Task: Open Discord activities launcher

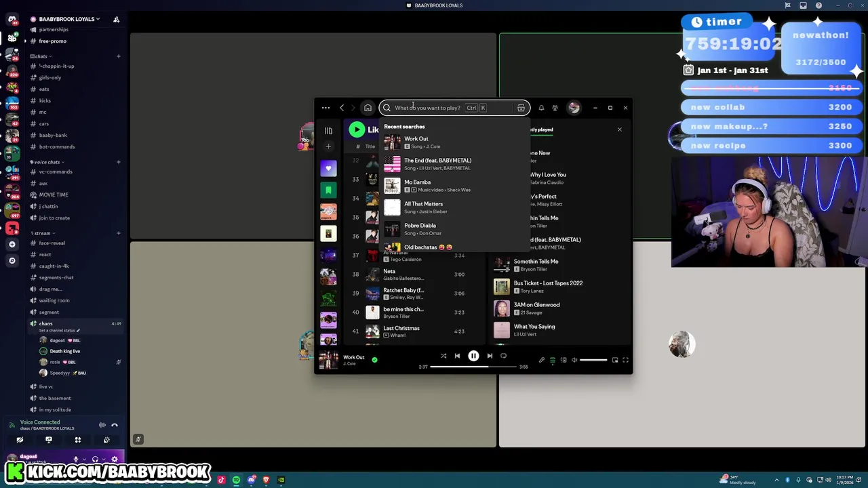Action: click(x=78, y=440)
